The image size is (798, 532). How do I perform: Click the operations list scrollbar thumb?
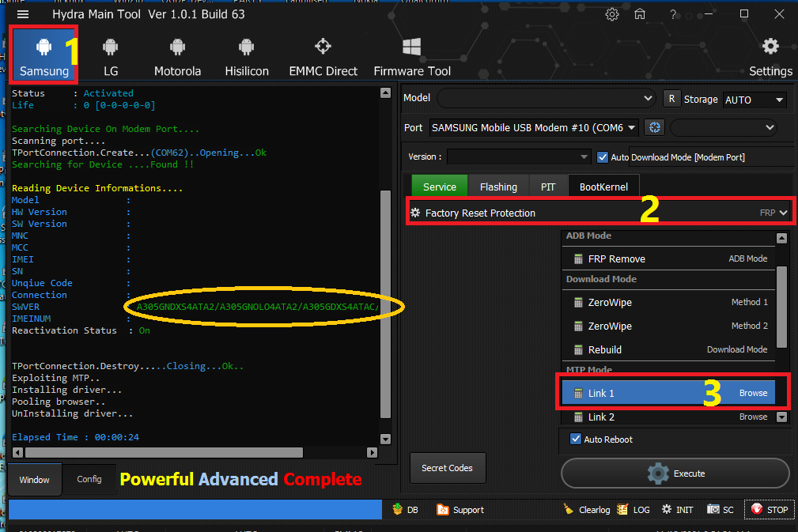click(781, 307)
